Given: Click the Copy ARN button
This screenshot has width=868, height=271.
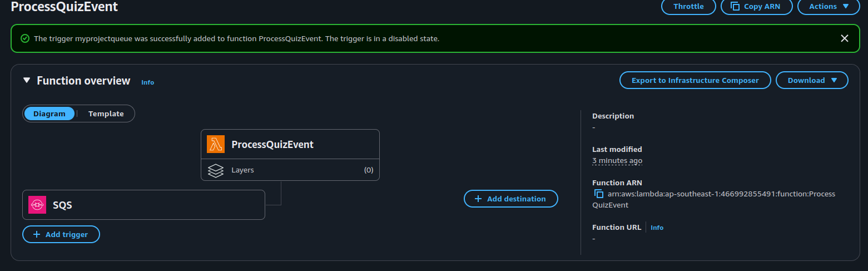Looking at the screenshot, I should [757, 6].
